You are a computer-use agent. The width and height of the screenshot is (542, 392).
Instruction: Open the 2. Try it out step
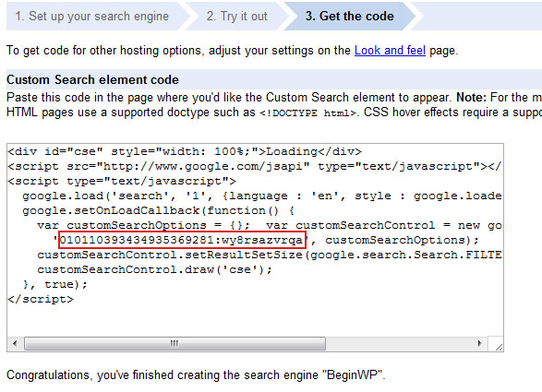pos(236,17)
